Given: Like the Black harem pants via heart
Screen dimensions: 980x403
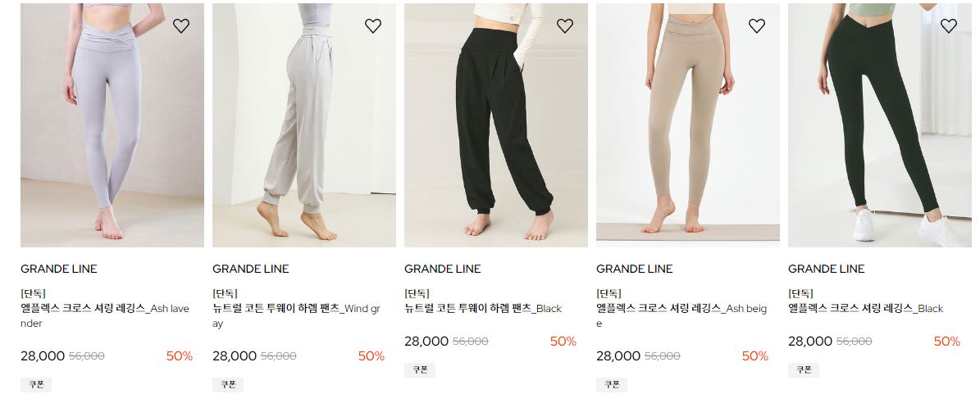Looking at the screenshot, I should [x=565, y=25].
